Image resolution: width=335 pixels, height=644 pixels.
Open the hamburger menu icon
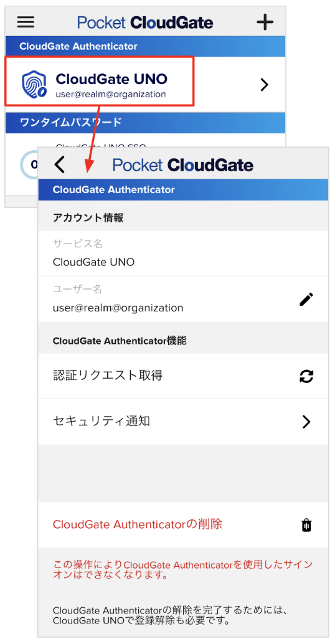(26, 22)
